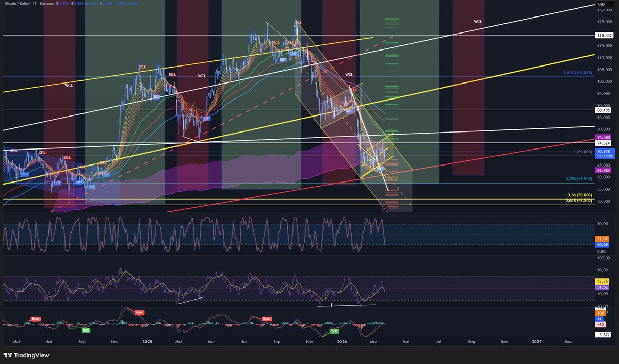This screenshot has height=364, width=619.
Task: Click the 55.000 price axis tick
Action: [604, 189]
